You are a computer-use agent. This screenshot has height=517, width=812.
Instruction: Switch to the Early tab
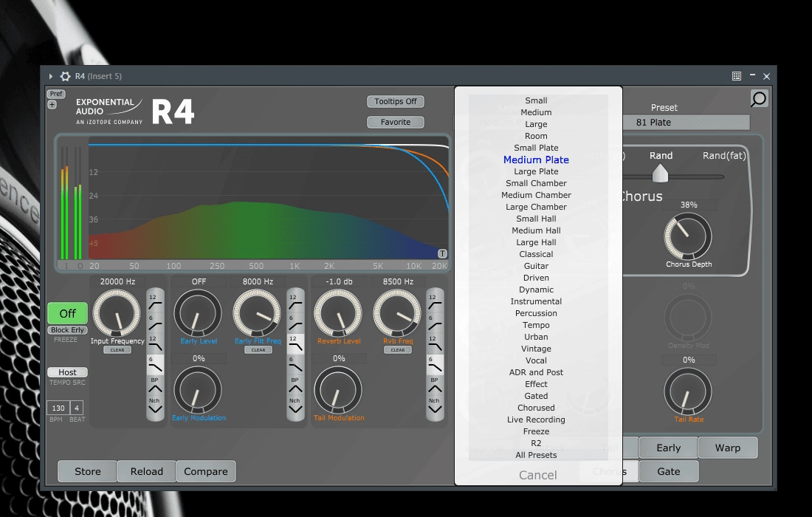[x=668, y=448]
